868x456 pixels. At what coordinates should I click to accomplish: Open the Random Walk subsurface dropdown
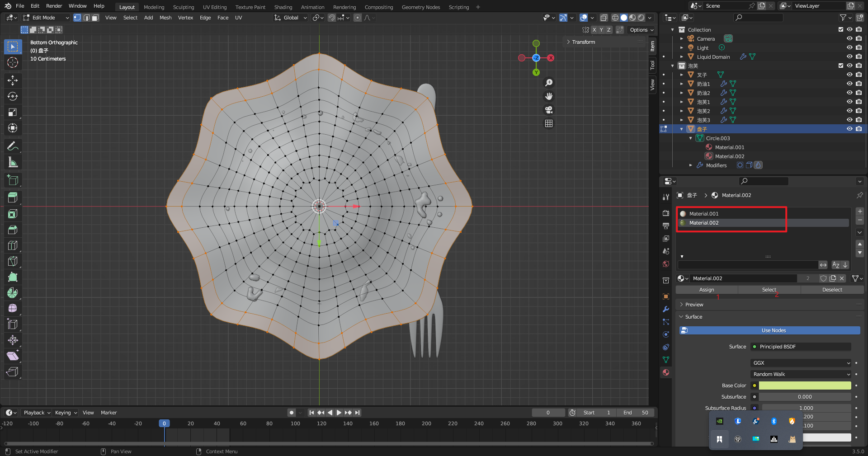point(801,374)
